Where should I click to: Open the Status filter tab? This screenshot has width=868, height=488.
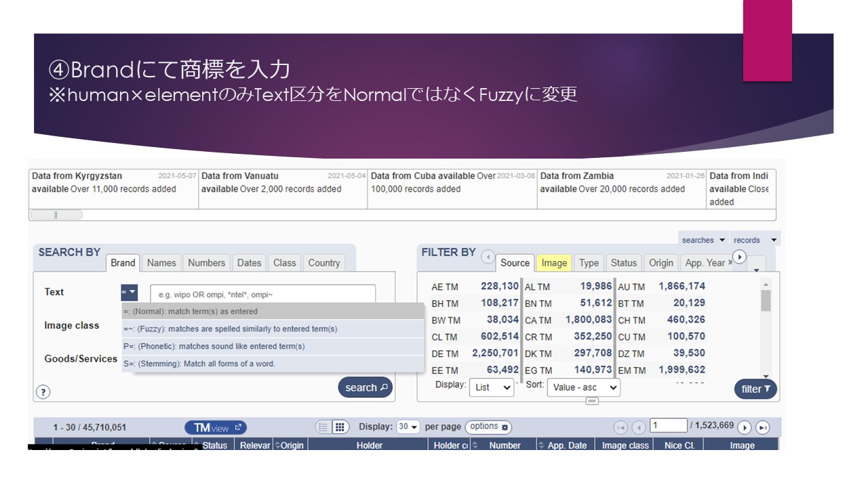click(624, 263)
